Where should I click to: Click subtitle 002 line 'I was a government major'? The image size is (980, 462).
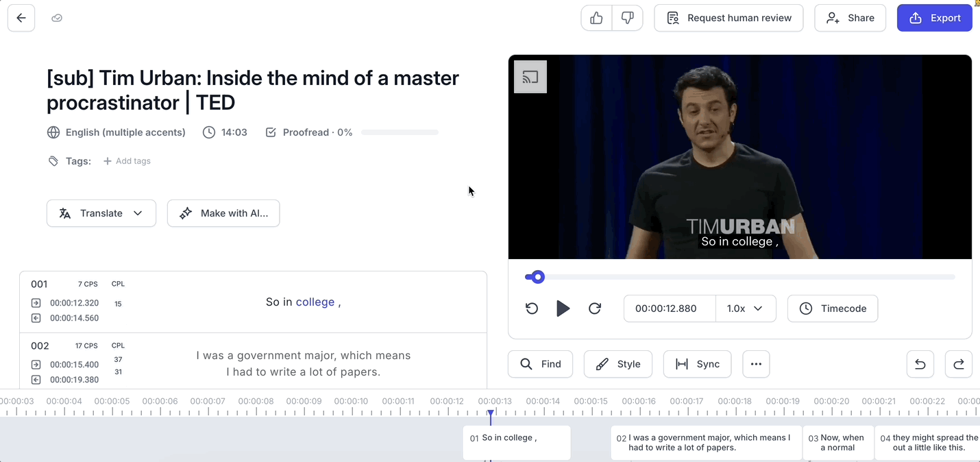pos(304,356)
